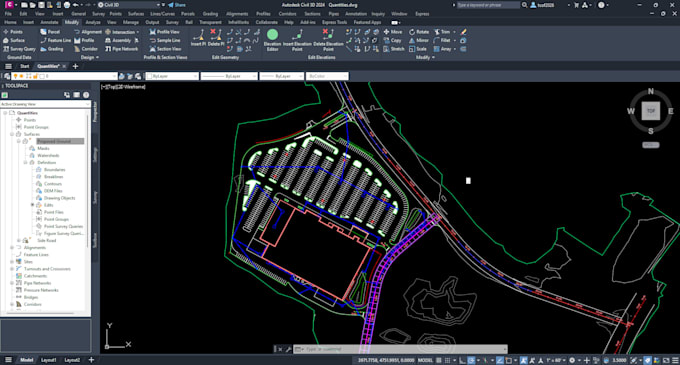This screenshot has height=365, width=680.
Task: Launch Survey Query from the ribbon
Action: point(20,49)
